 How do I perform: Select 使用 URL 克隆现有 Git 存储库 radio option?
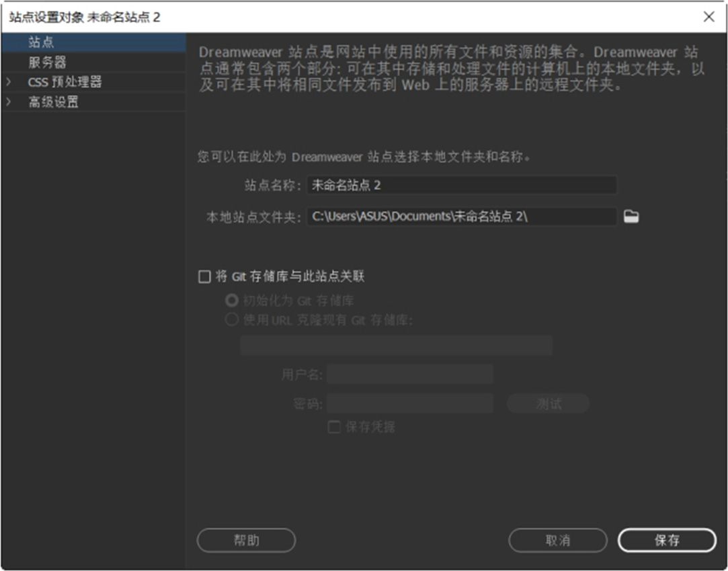[231, 319]
